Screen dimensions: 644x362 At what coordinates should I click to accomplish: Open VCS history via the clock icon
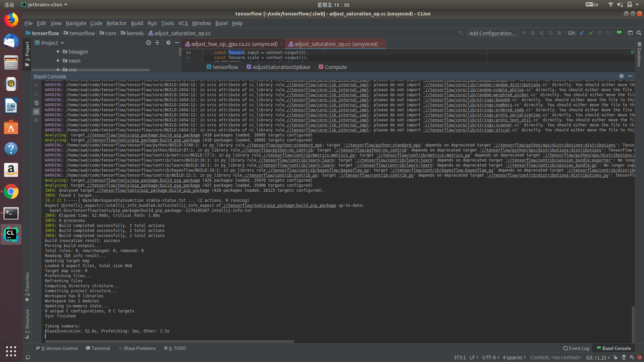[600, 33]
